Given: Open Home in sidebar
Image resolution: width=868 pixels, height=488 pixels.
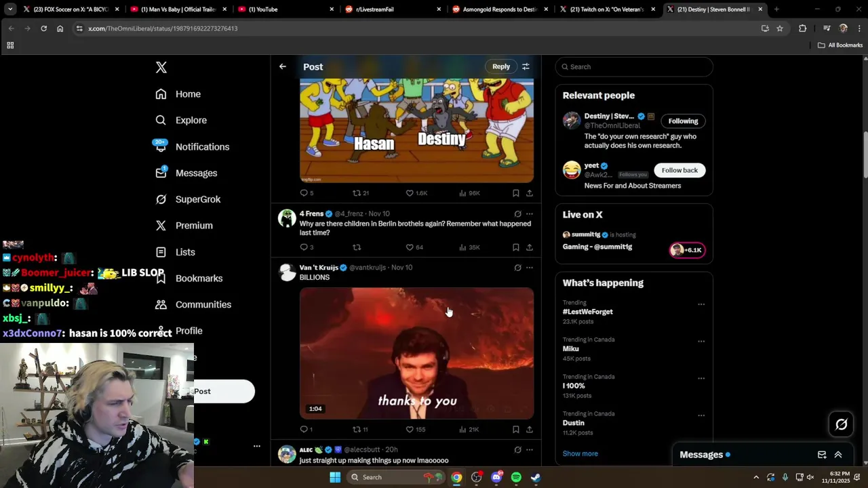Looking at the screenshot, I should tap(178, 94).
